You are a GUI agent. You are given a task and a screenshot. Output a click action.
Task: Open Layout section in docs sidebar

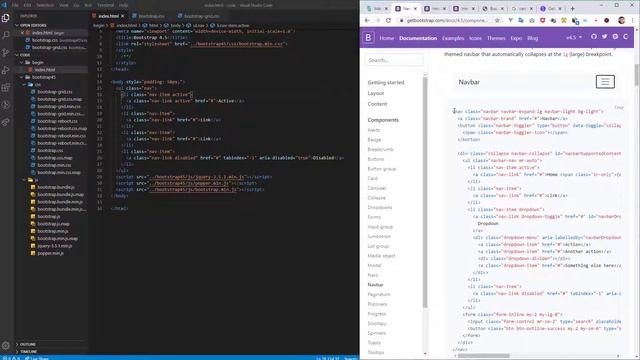376,93
